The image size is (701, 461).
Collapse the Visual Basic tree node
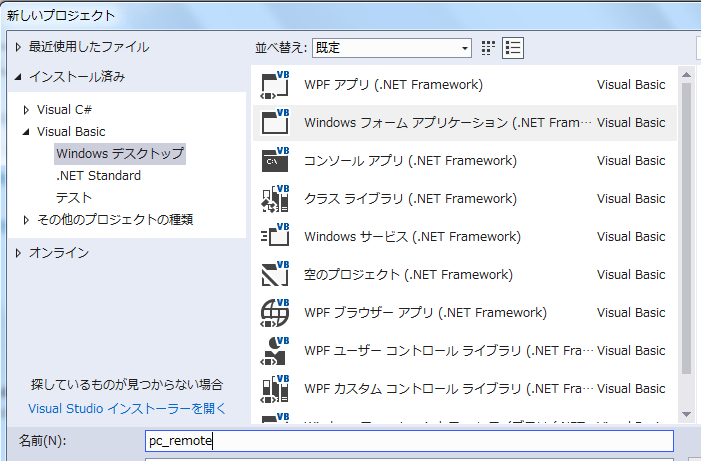pyautogui.click(x=26, y=132)
